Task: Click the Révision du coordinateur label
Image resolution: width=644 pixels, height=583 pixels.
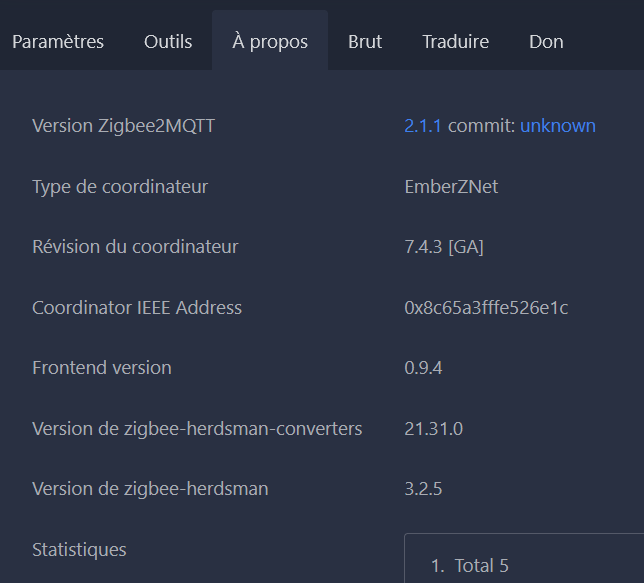Action: coord(135,247)
